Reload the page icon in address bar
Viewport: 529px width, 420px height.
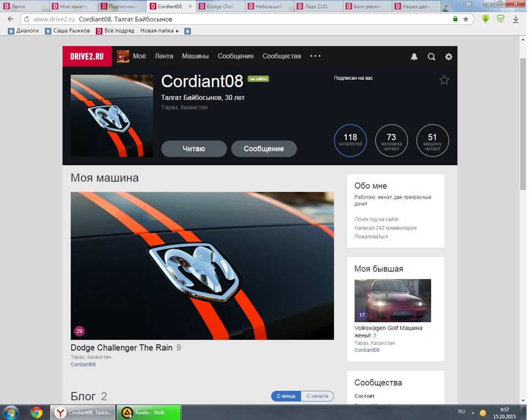(x=26, y=19)
